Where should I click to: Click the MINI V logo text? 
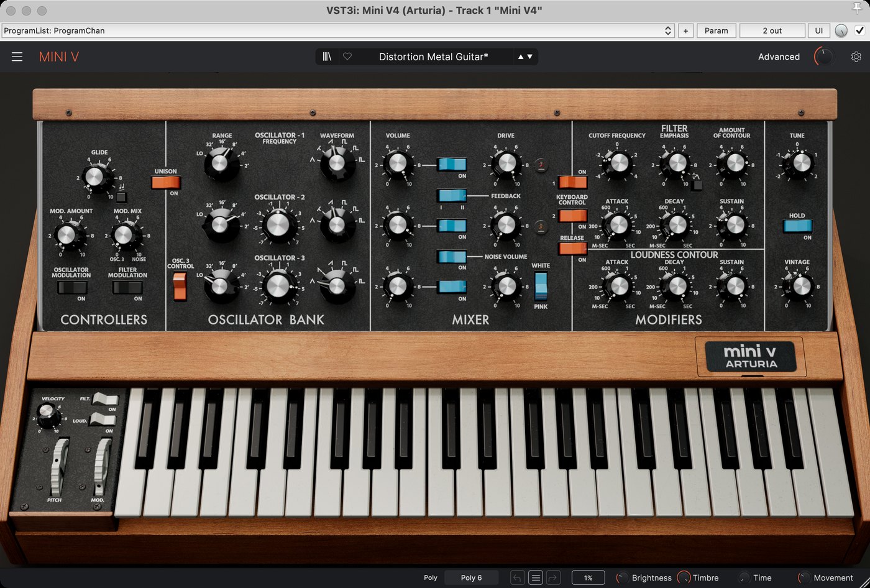click(59, 57)
